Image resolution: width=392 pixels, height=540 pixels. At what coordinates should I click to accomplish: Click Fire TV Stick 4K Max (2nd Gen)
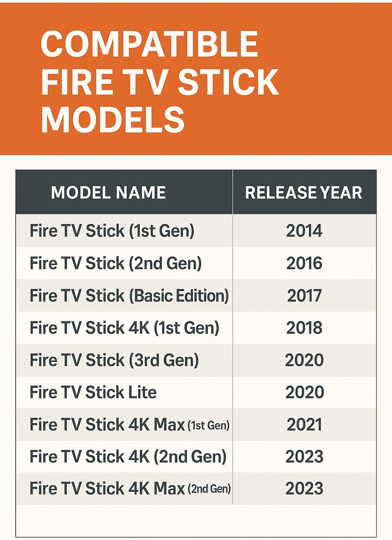[x=130, y=489]
